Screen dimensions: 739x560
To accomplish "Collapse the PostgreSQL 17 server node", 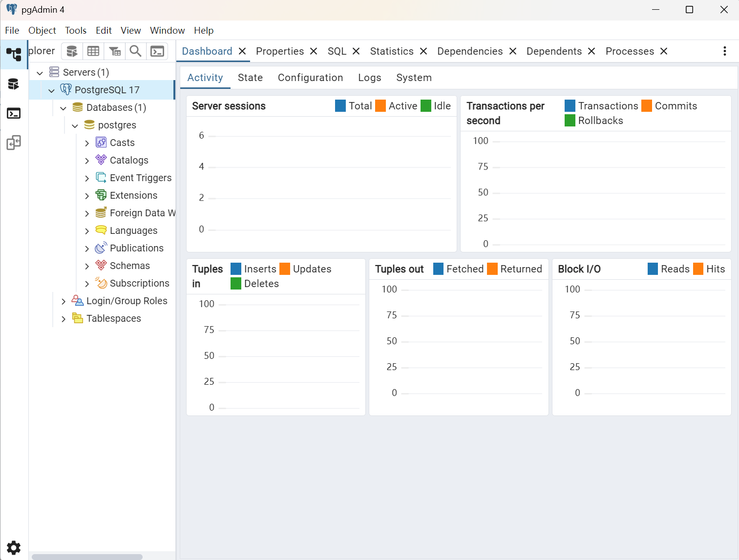I will [x=51, y=91].
